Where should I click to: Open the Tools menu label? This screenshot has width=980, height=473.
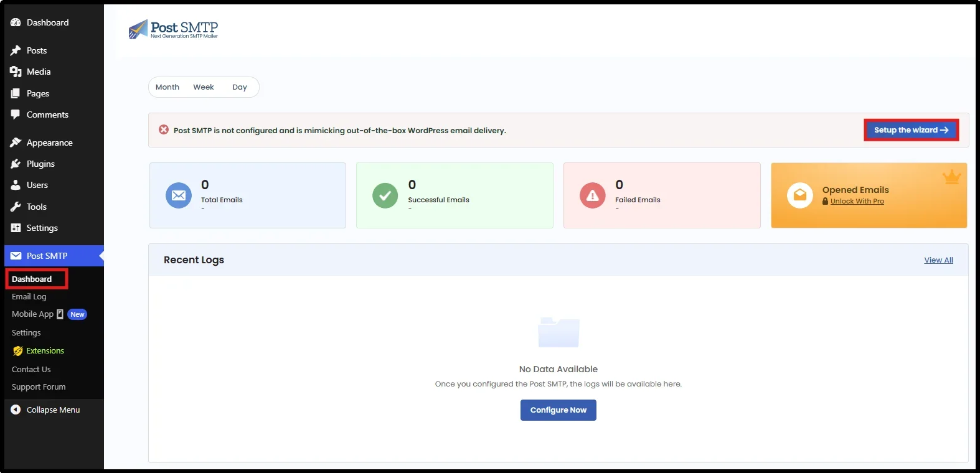pyautogui.click(x=37, y=207)
